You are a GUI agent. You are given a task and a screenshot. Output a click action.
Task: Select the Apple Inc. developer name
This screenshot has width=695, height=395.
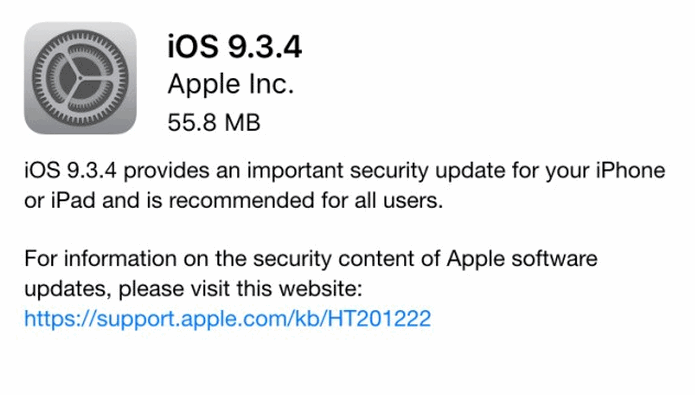point(231,84)
